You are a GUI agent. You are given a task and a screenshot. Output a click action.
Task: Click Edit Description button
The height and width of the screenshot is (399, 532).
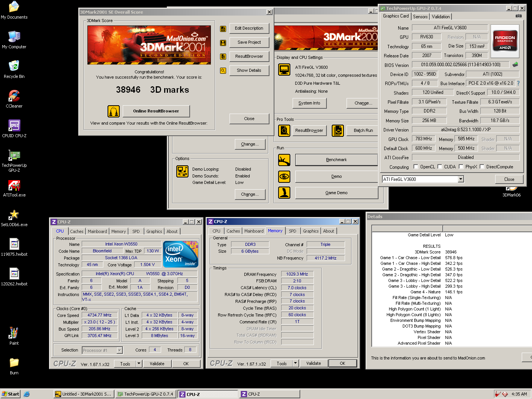pos(249,28)
